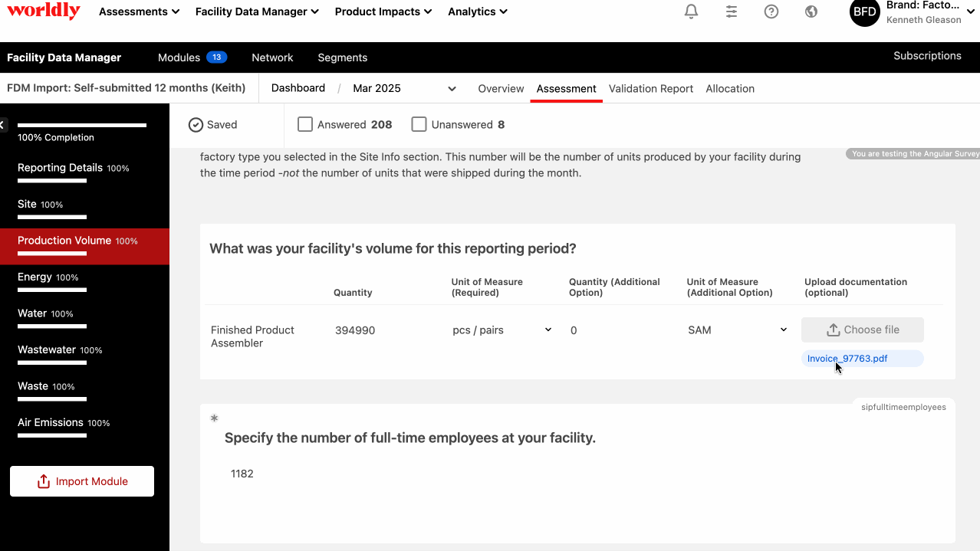980x551 pixels.
Task: Toggle the Answered 208 checkbox
Action: tap(305, 124)
